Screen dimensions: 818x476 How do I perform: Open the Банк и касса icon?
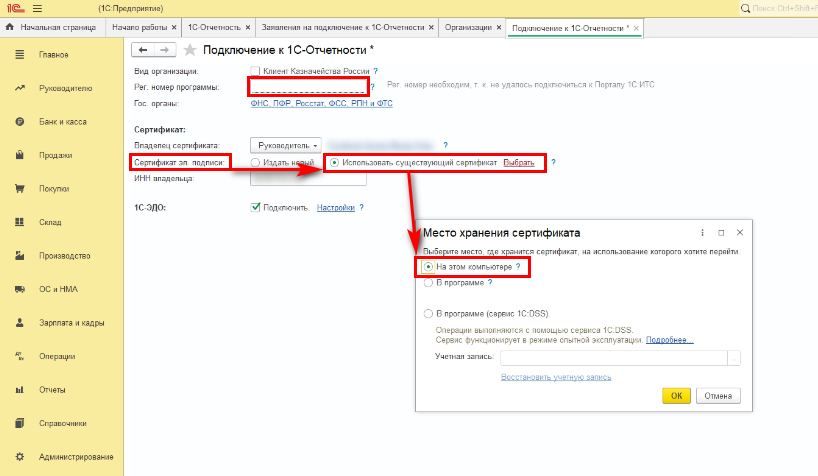tap(19, 122)
